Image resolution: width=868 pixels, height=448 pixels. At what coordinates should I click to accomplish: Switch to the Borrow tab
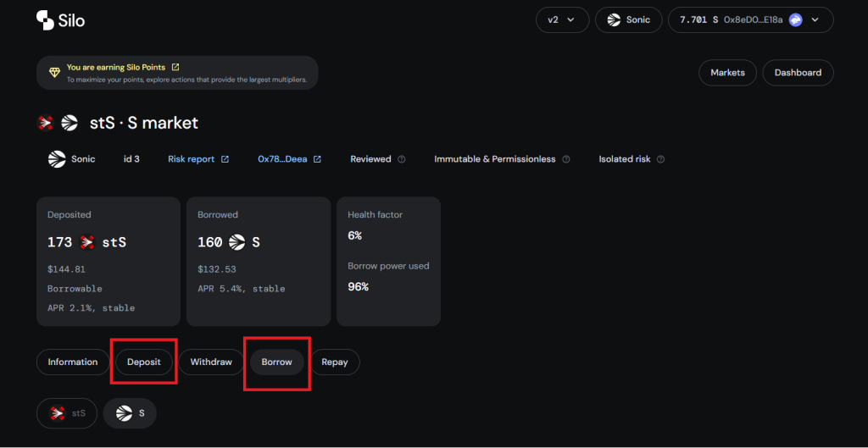click(x=277, y=362)
